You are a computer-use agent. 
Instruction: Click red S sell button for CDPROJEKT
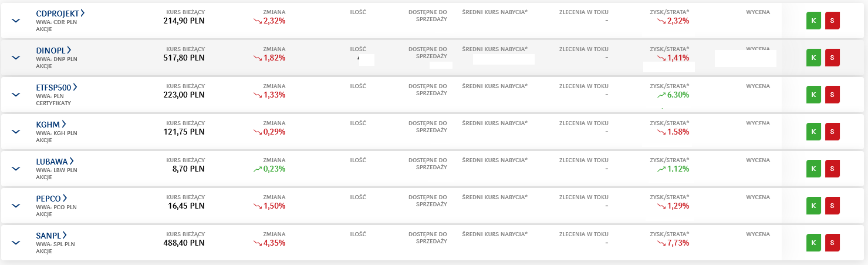(832, 21)
